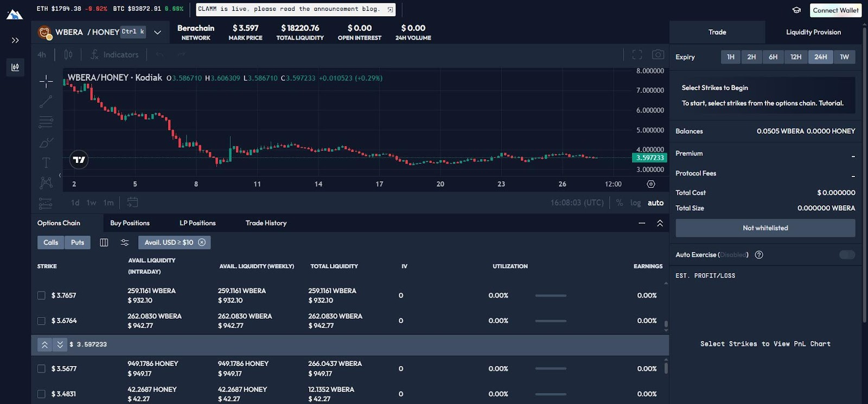The width and height of the screenshot is (868, 404).
Task: Toggle percent scale on chart
Action: coord(620,203)
